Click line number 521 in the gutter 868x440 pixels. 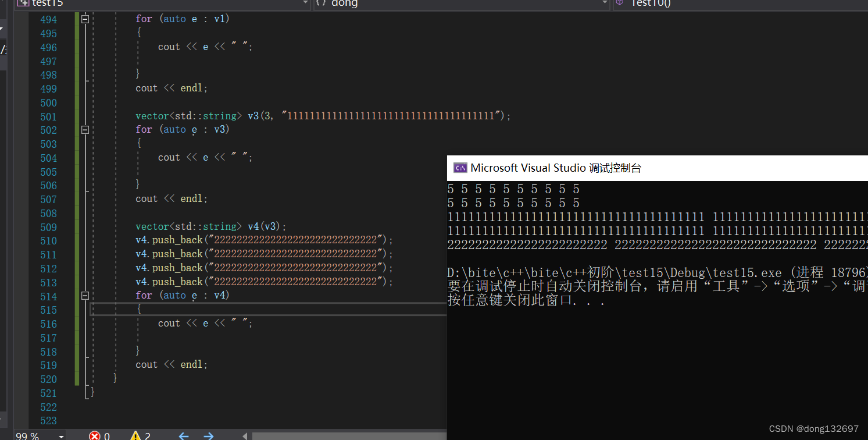click(x=49, y=393)
